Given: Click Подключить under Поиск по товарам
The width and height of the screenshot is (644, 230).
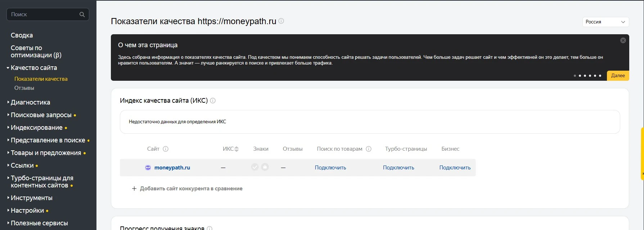Looking at the screenshot, I should [x=330, y=168].
